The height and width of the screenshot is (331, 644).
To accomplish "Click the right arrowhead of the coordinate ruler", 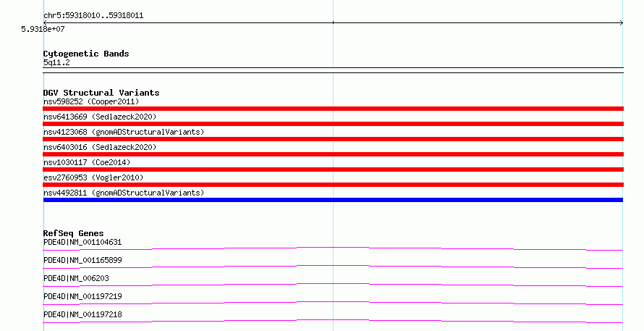I will pos(622,23).
